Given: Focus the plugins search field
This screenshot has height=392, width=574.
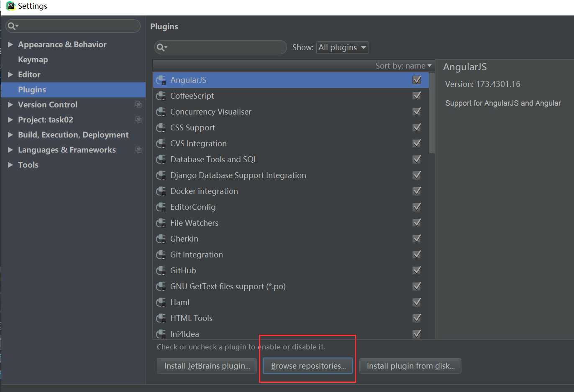Looking at the screenshot, I should pos(220,47).
